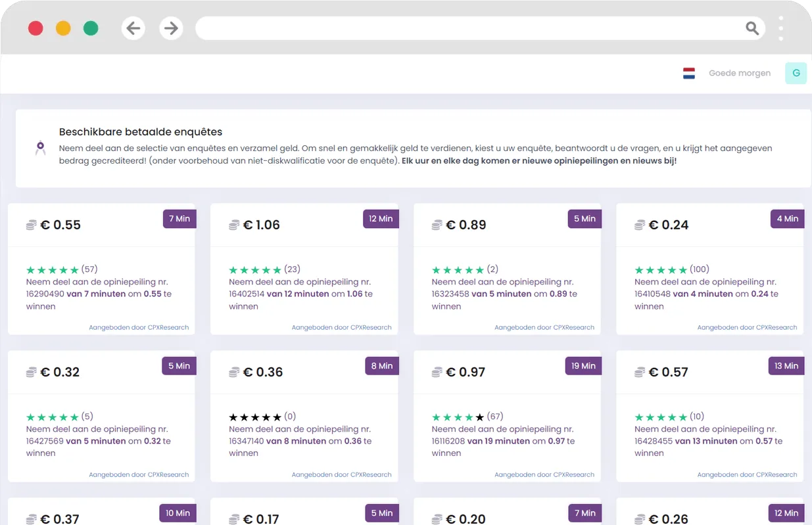Open survey nr. 16427569 description
The image size is (812, 525).
(x=99, y=441)
